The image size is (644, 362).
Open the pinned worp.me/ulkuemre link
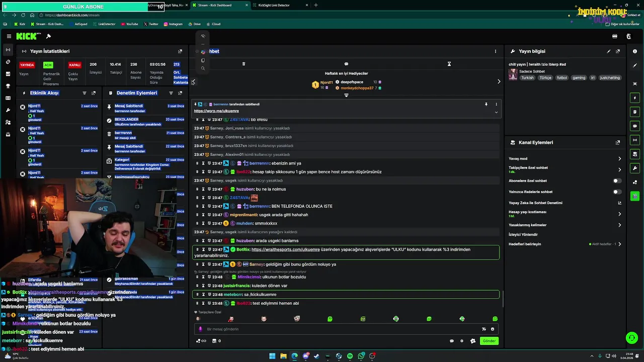coord(216,111)
